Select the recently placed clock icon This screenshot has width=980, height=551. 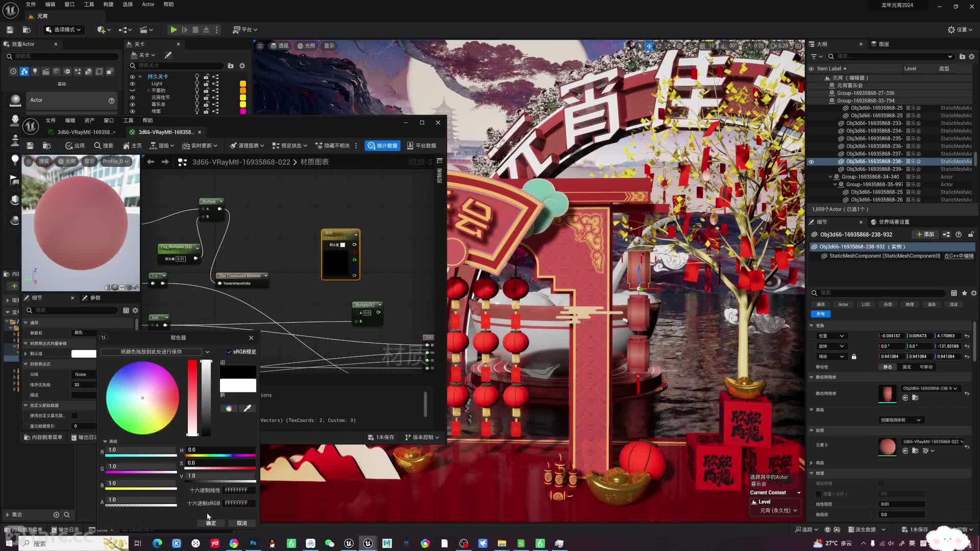(13, 71)
